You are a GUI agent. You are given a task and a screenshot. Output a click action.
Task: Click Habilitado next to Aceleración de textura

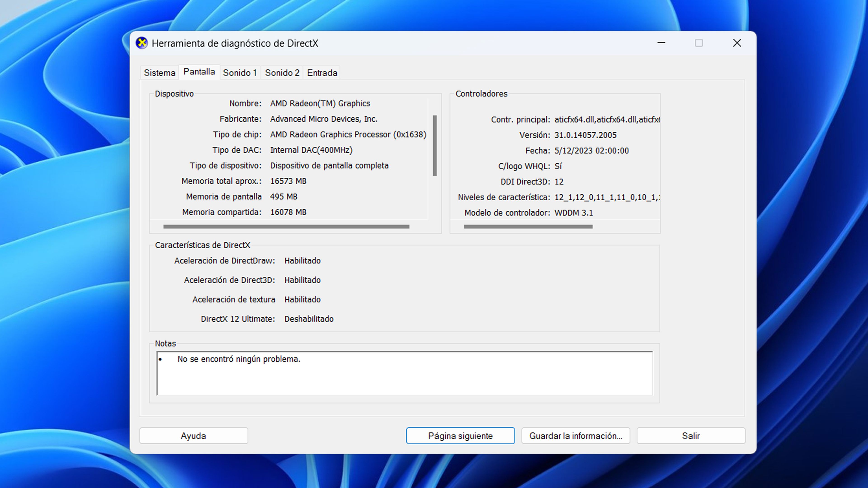302,299
